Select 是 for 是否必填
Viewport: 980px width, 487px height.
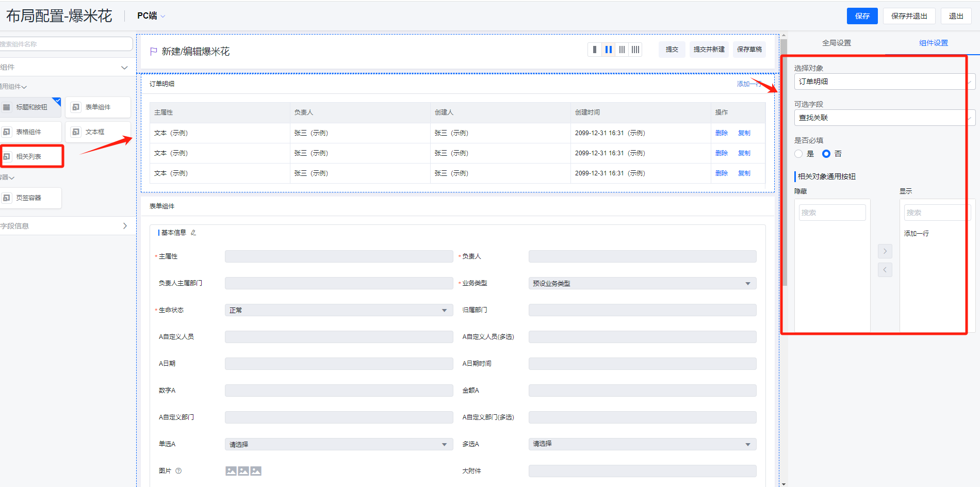(799, 154)
